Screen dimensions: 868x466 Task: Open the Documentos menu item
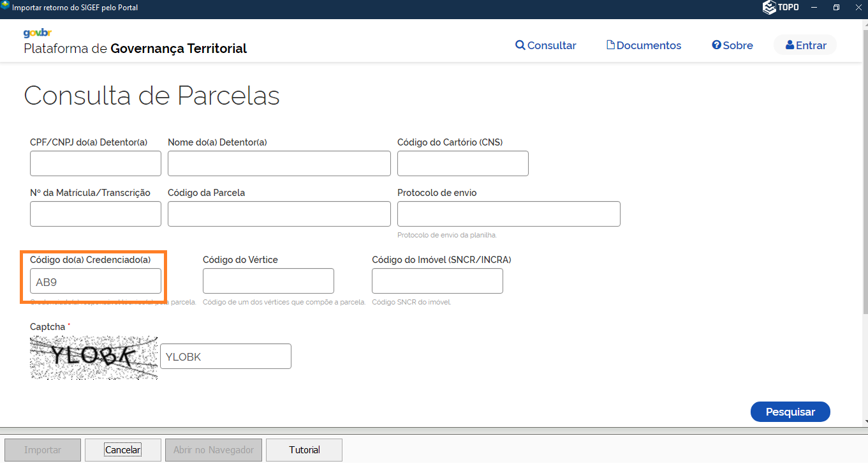click(x=644, y=45)
